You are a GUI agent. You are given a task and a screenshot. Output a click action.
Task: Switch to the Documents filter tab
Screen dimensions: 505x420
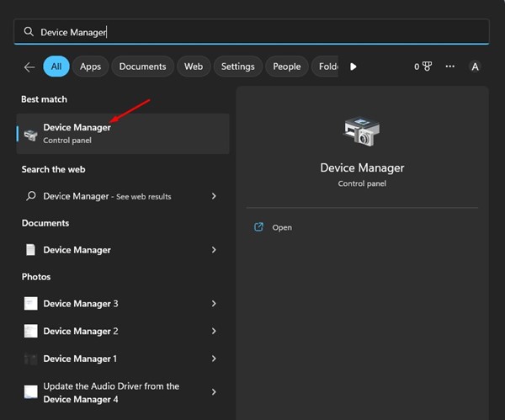pos(143,66)
